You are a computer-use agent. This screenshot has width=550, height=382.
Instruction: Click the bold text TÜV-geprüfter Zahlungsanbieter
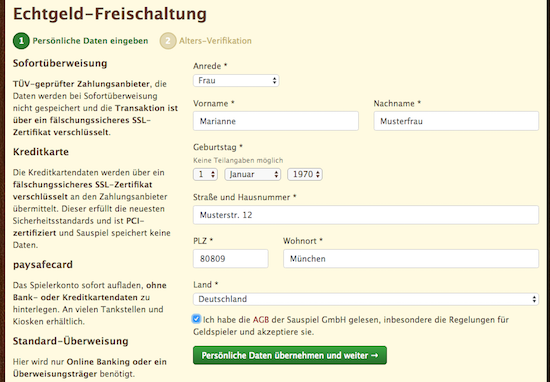click(x=81, y=84)
